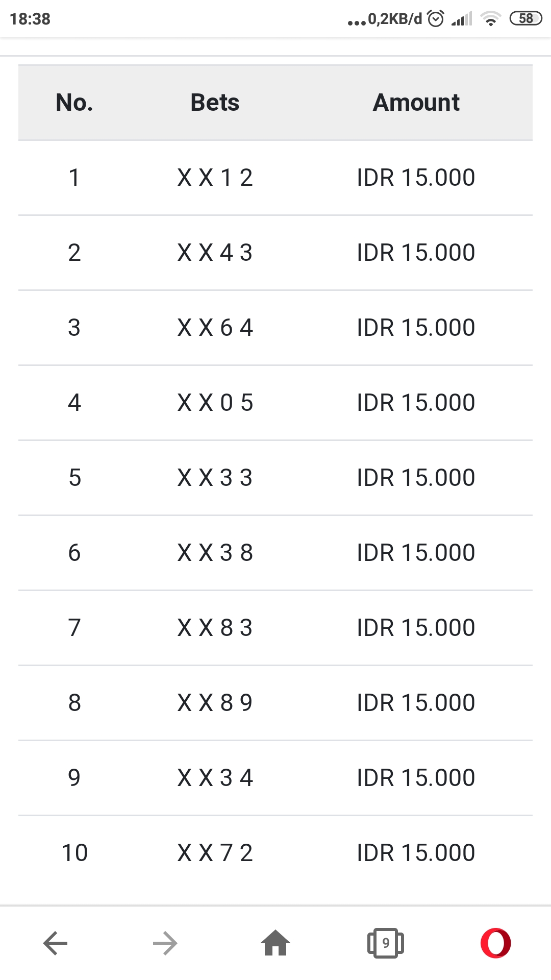Tap the browser forward arrow
Image resolution: width=551 pixels, height=980 pixels.
point(165,943)
